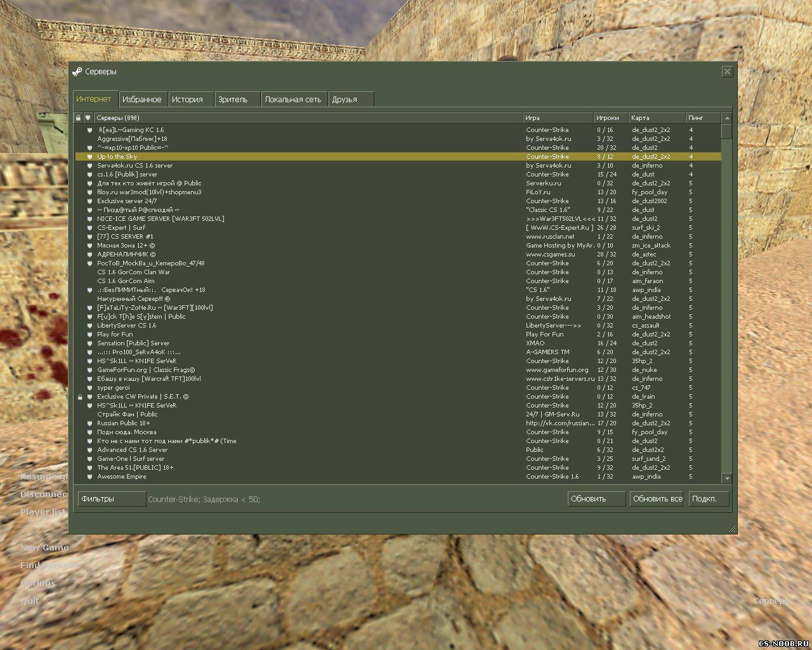Click the shield icon beside Exclusive server 24/7
Image resolution: width=812 pixels, height=650 pixels.
(x=89, y=201)
